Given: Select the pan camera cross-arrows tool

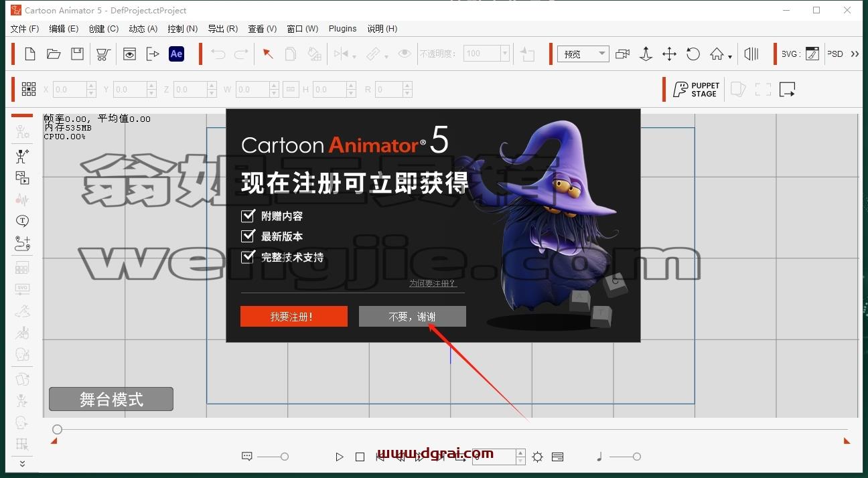Looking at the screenshot, I should 669,54.
